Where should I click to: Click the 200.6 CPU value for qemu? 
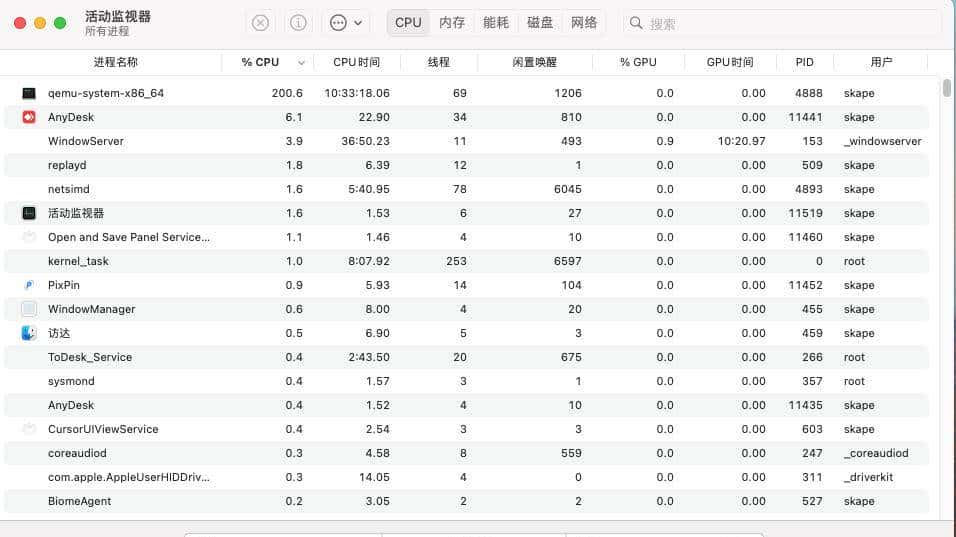tap(287, 93)
